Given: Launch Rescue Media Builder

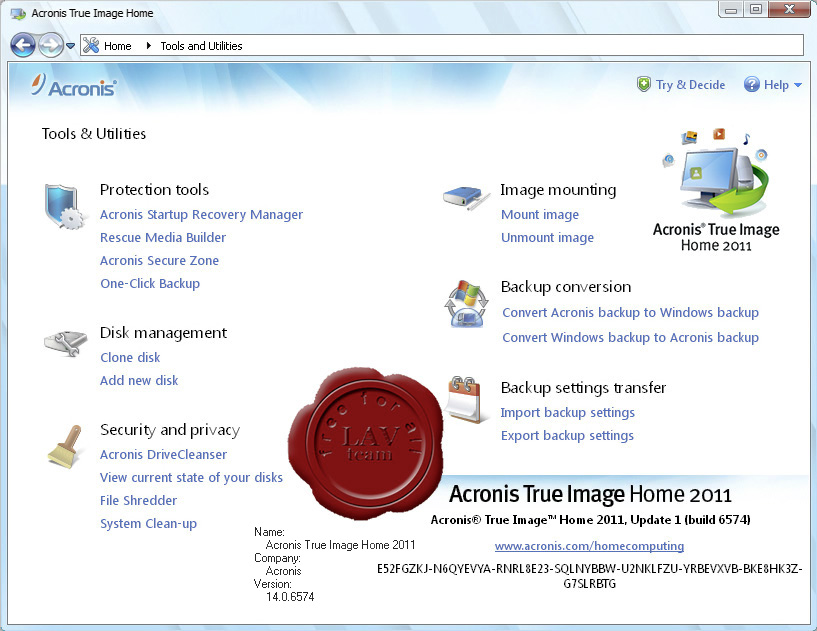Looking at the screenshot, I should pos(163,238).
